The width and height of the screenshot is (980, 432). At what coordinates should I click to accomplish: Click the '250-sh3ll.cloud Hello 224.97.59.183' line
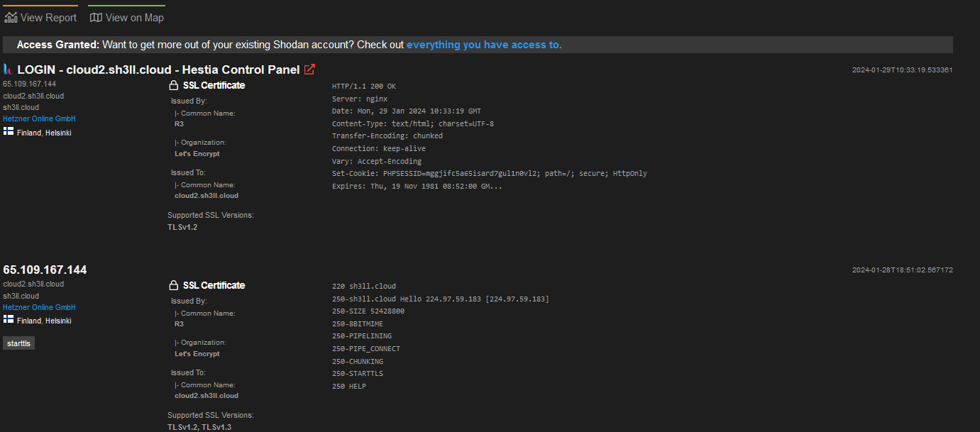[x=441, y=299]
